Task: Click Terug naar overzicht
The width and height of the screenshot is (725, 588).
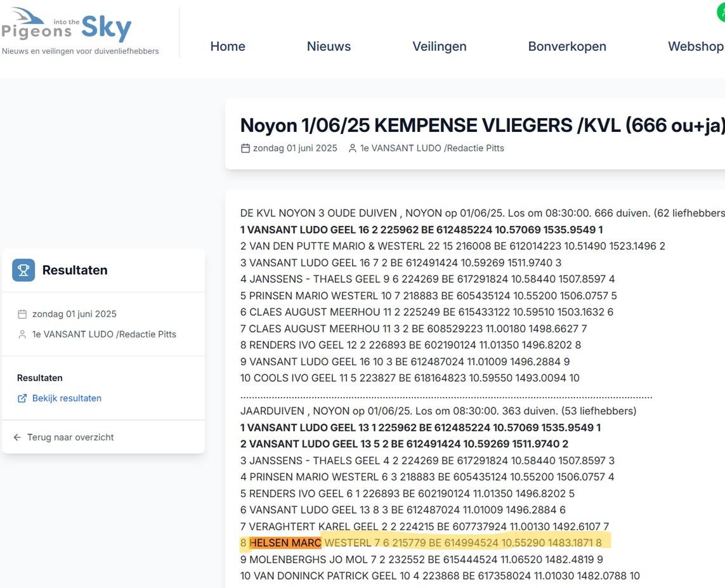Action: point(70,436)
